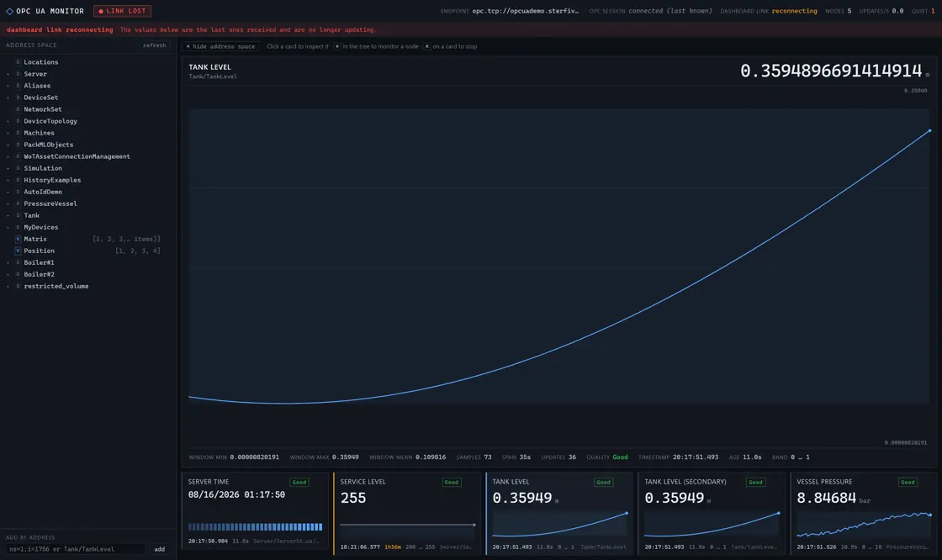The width and height of the screenshot is (942, 560).
Task: Click the variable V icon beside Position
Action: [18, 251]
